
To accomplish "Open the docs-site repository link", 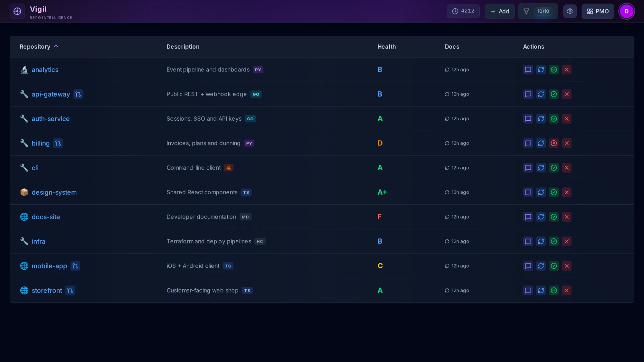I will (x=46, y=217).
